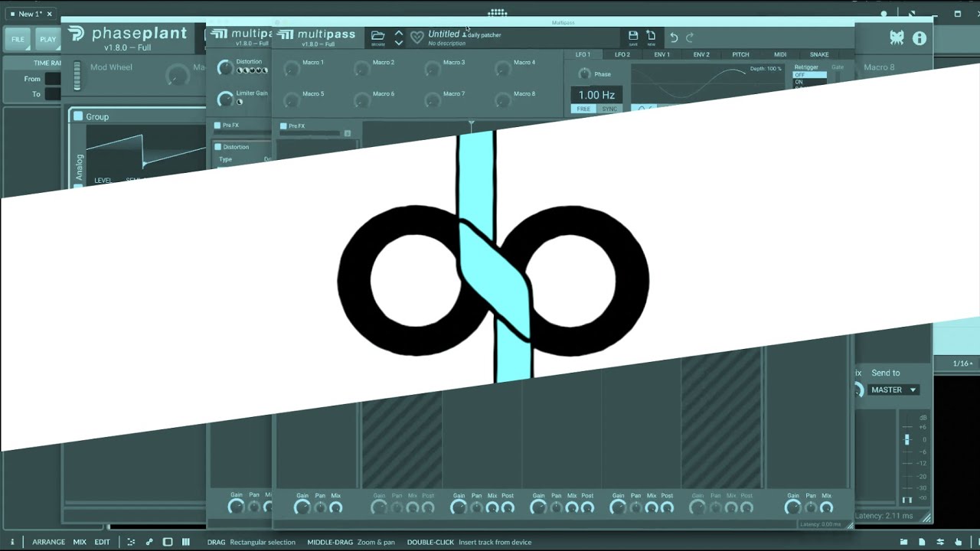Open the Send to MASTER dropdown
980x551 pixels.
pos(893,390)
